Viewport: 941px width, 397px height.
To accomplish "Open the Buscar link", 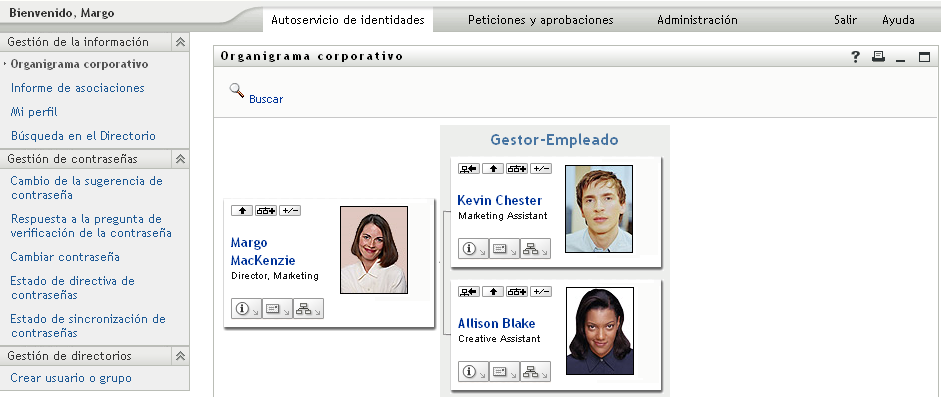I will tap(266, 100).
